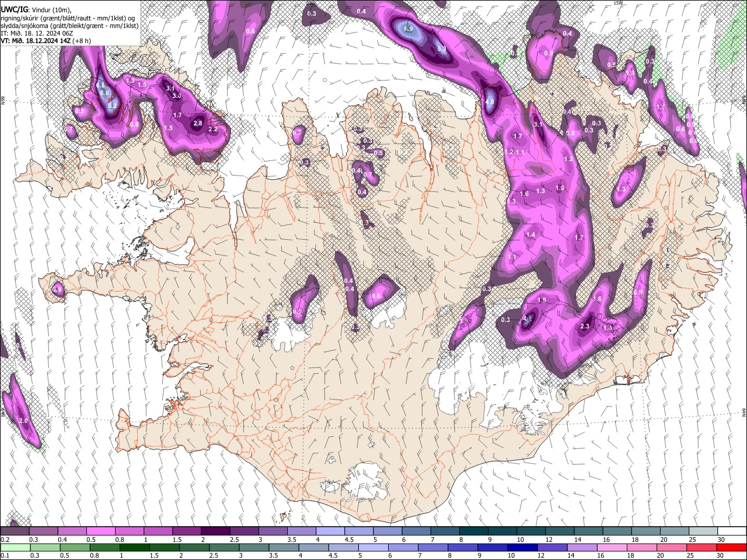
Task: Click the 'IT: Mið. 18. 12. 2024 06Z' line
Action: pos(37,33)
